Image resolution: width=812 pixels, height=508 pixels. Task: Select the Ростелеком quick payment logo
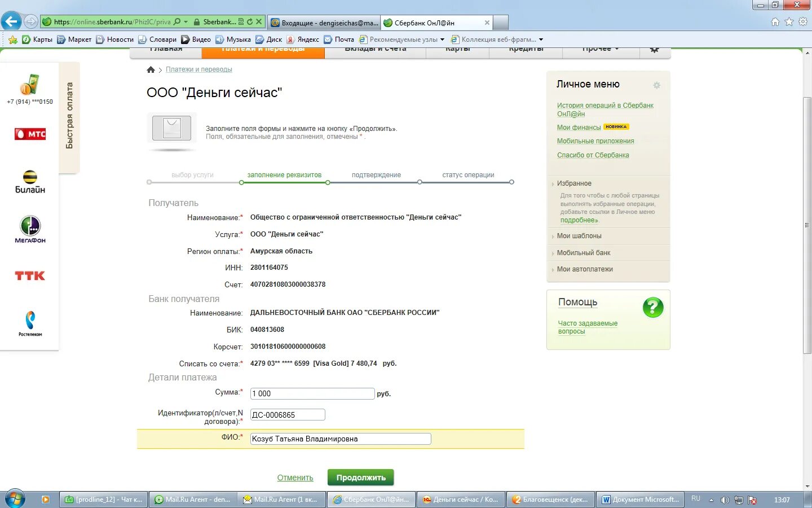[30, 323]
